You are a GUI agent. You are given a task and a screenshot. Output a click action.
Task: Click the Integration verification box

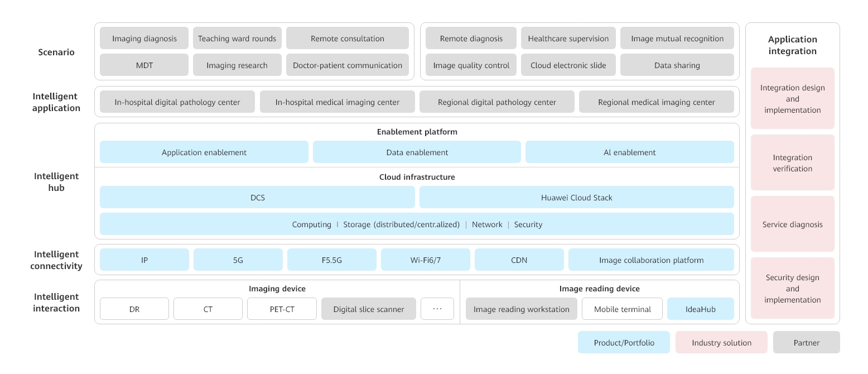tap(793, 162)
